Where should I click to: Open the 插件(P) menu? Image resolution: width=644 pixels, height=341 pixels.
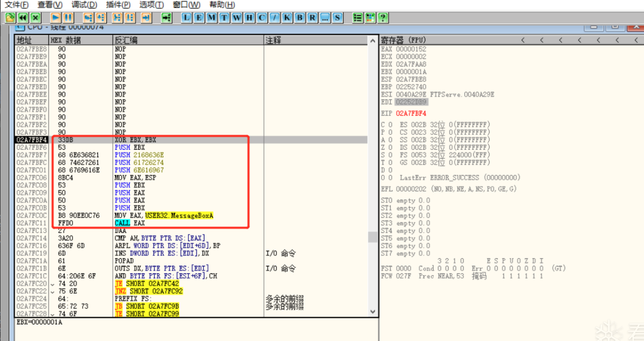pyautogui.click(x=118, y=5)
